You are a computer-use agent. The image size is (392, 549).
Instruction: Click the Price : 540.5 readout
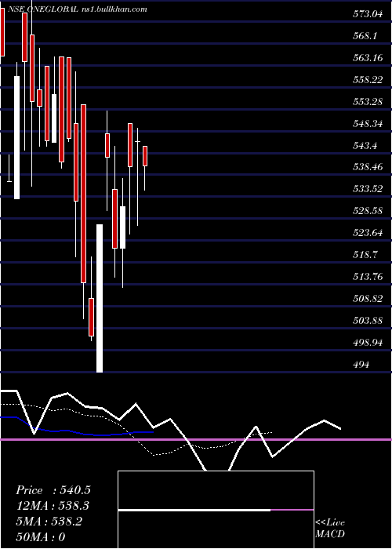pyautogui.click(x=53, y=490)
